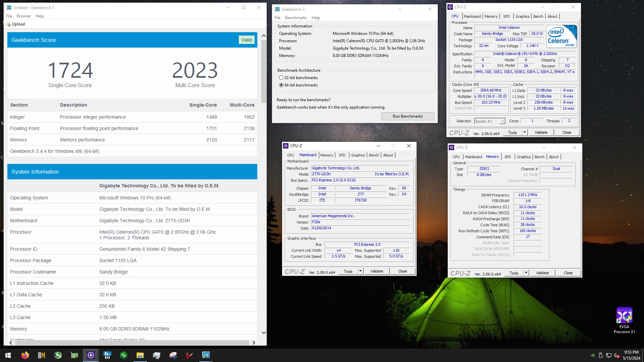Click scroll-left arrow in Geekbench results
Screen dimensions: 644x362
[11, 343]
